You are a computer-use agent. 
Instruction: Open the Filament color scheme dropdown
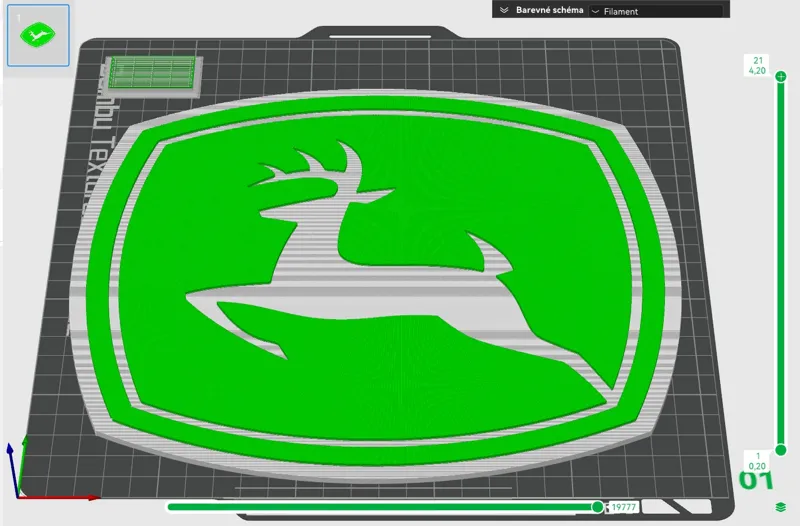pos(656,11)
